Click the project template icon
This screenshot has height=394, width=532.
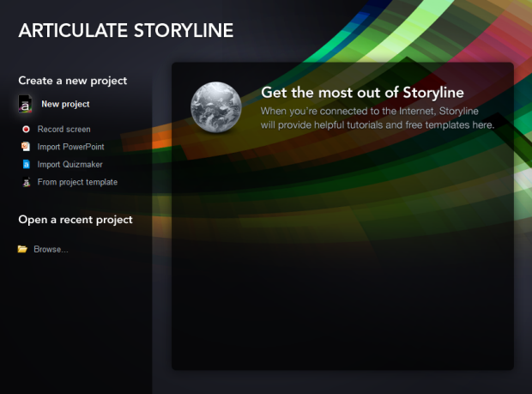click(x=26, y=182)
